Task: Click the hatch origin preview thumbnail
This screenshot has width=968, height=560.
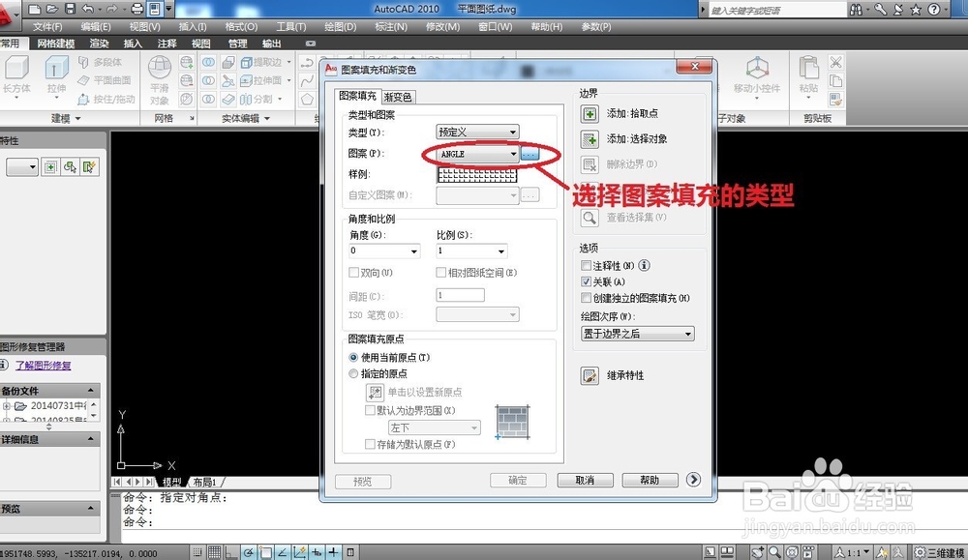Action: [512, 422]
